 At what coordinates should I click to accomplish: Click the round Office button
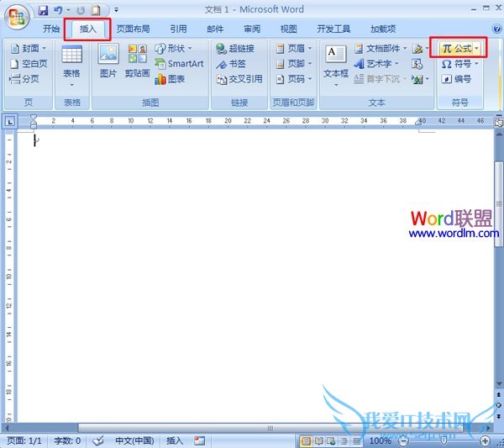point(18,17)
